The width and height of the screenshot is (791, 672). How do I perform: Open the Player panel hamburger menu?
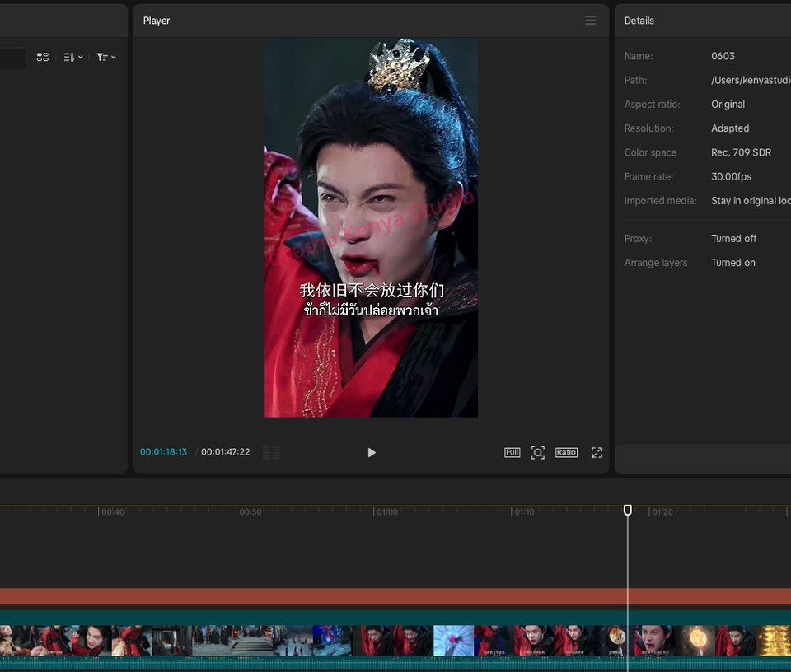(x=590, y=21)
